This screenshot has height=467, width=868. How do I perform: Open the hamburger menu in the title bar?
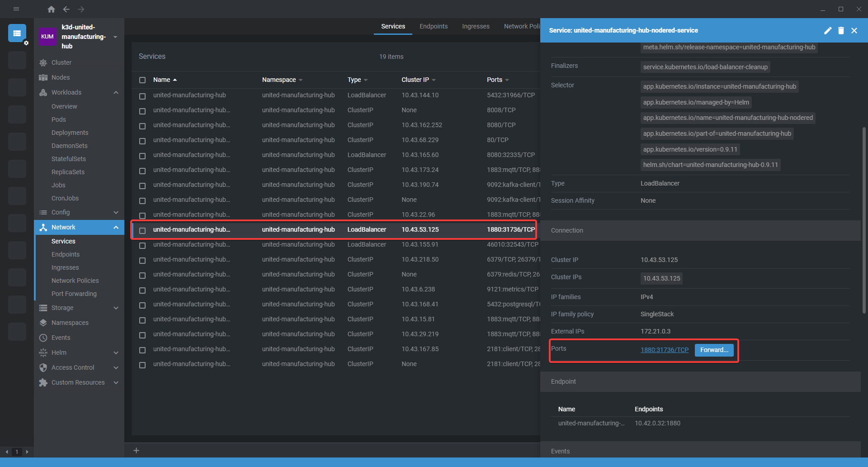[16, 9]
